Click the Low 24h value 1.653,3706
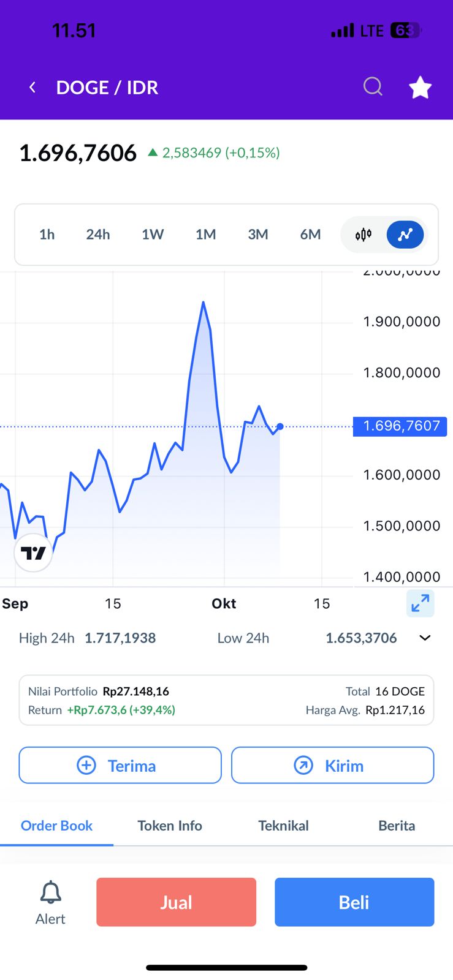This screenshot has height=980, width=453. (361, 638)
